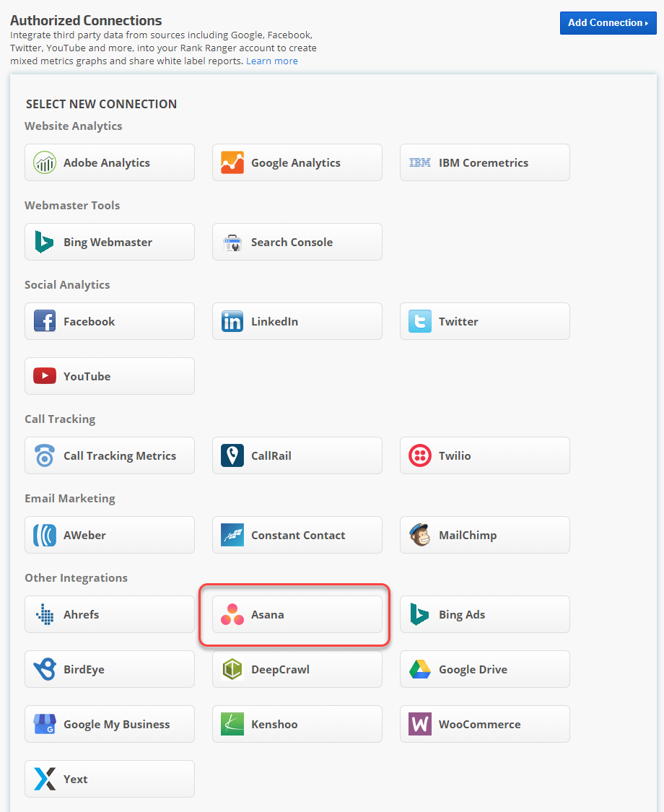The image size is (664, 812).
Task: Pick the Call Tracking Metrics label text
Action: pos(120,455)
